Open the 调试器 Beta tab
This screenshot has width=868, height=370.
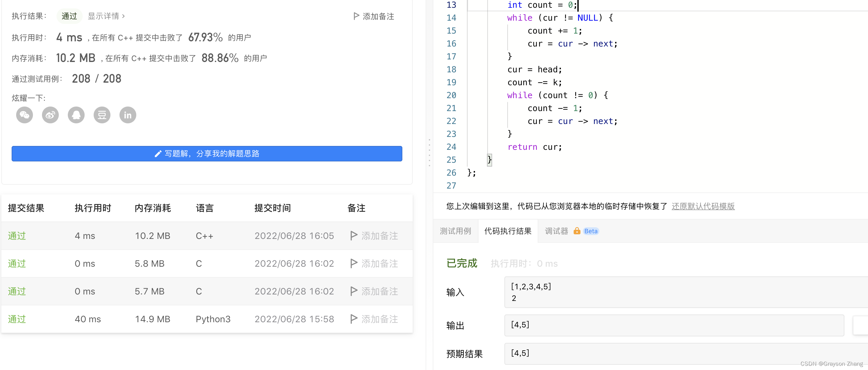tap(556, 231)
